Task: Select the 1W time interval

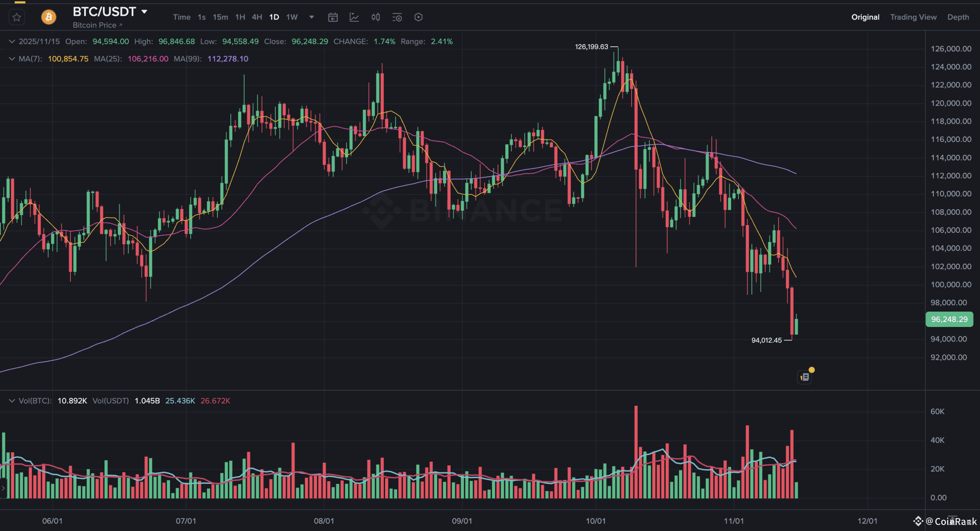Action: pyautogui.click(x=292, y=17)
